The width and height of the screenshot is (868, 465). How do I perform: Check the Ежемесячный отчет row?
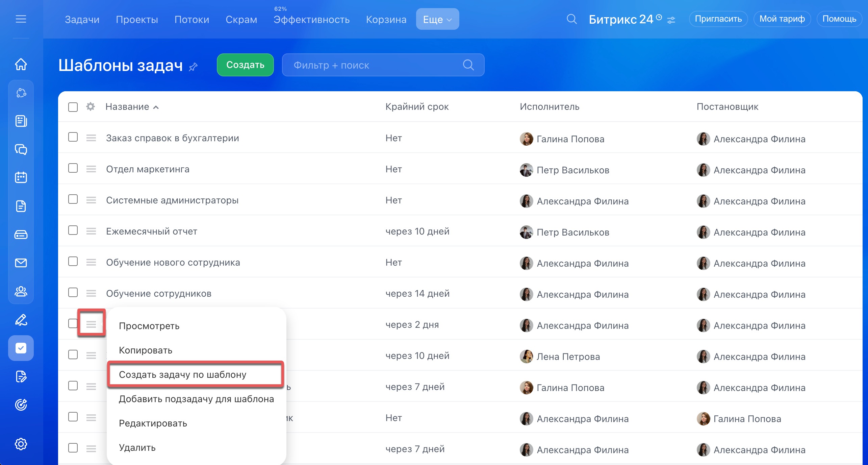[x=73, y=230]
